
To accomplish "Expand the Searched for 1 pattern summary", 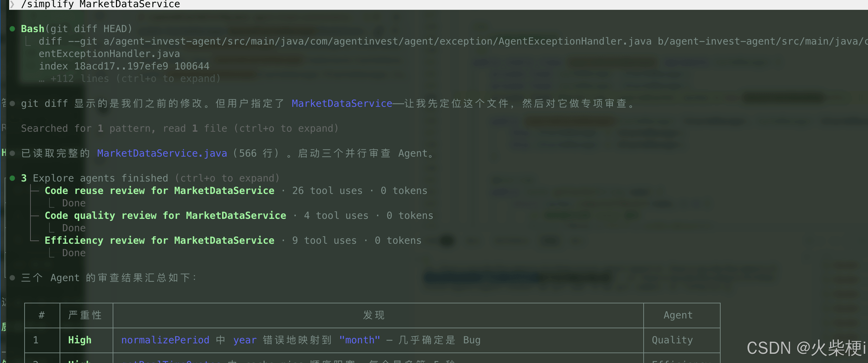I will click(179, 128).
